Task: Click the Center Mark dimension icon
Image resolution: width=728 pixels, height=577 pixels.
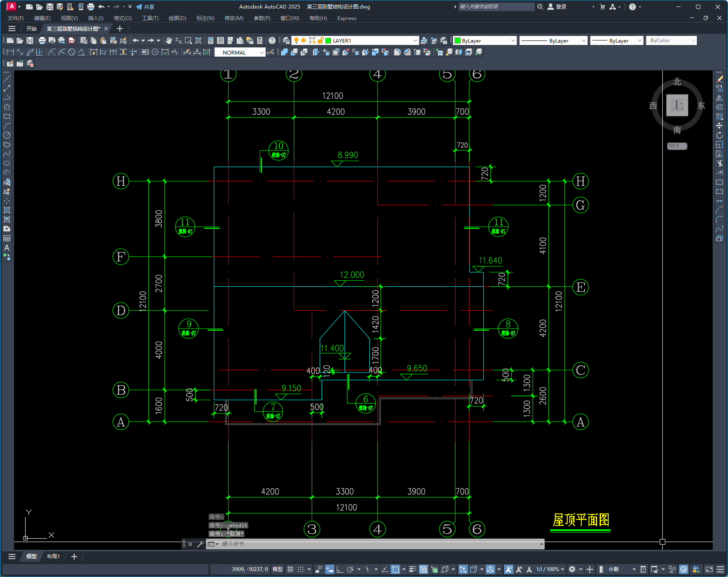Action: point(155,52)
